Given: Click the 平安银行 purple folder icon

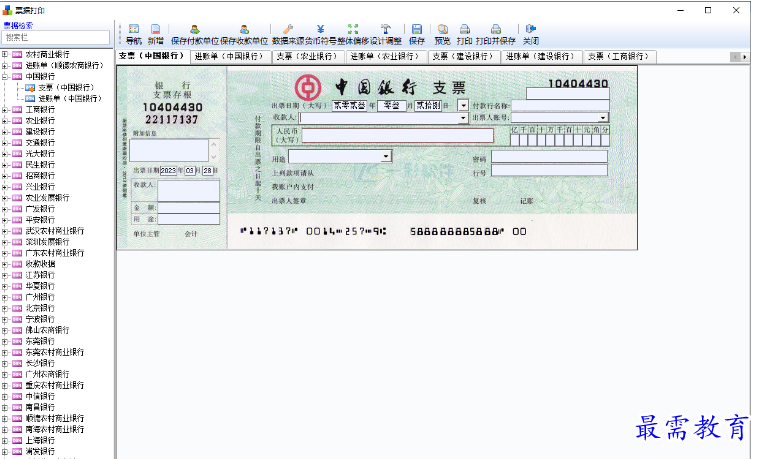Looking at the screenshot, I should point(17,220).
